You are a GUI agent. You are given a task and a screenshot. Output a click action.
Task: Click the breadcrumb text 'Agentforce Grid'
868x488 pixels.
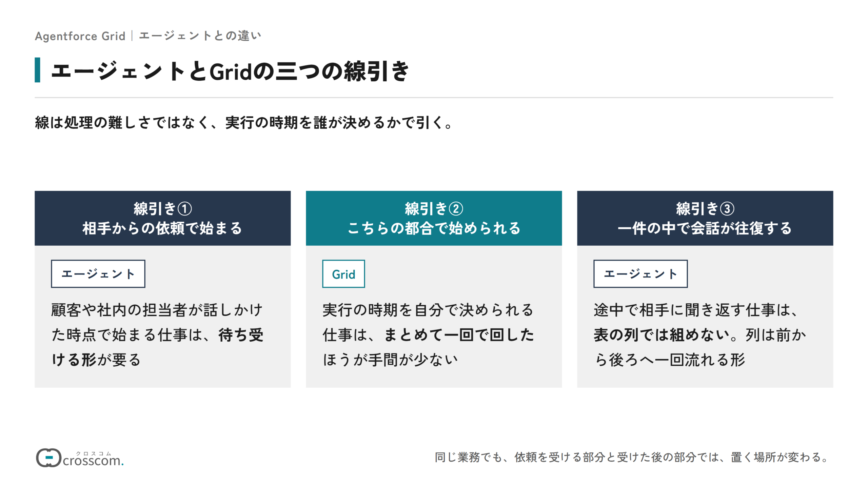(x=80, y=36)
